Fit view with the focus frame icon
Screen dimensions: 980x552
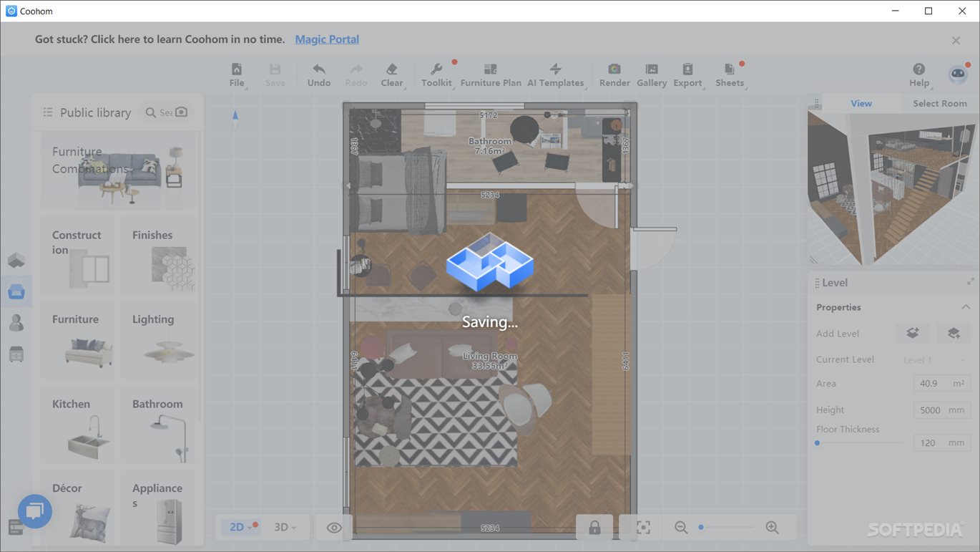pos(643,528)
